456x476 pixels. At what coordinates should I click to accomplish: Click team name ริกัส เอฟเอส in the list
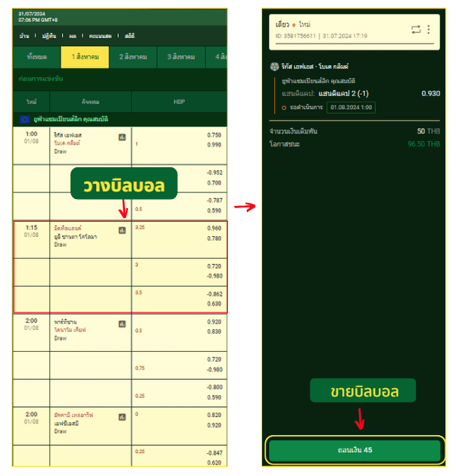[67, 135]
